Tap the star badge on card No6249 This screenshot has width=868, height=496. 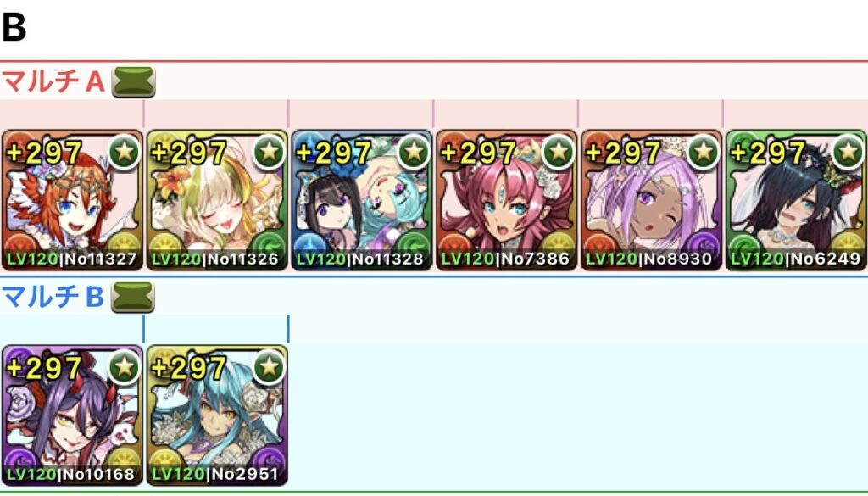(849, 151)
